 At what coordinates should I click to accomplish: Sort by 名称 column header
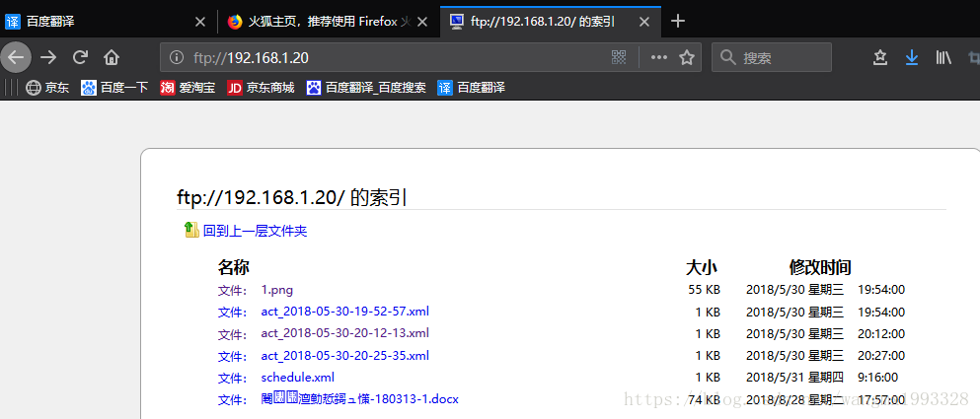[x=233, y=268]
